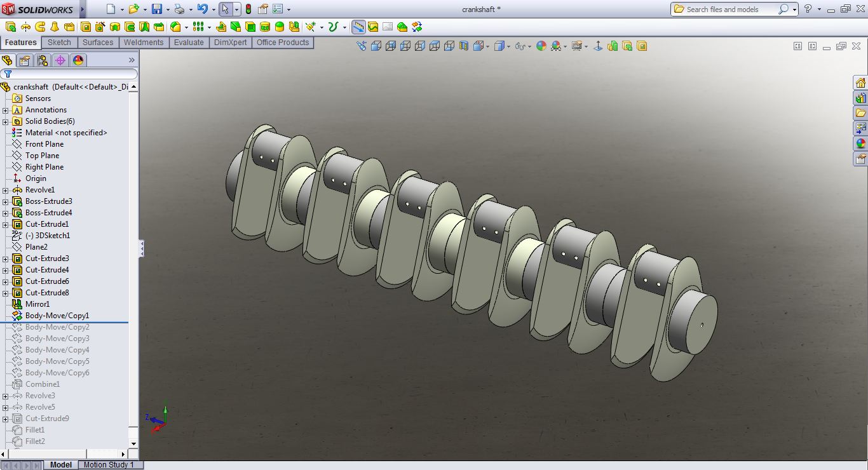Expand the Revolve1 feature node
The height and width of the screenshot is (470, 868).
point(5,190)
